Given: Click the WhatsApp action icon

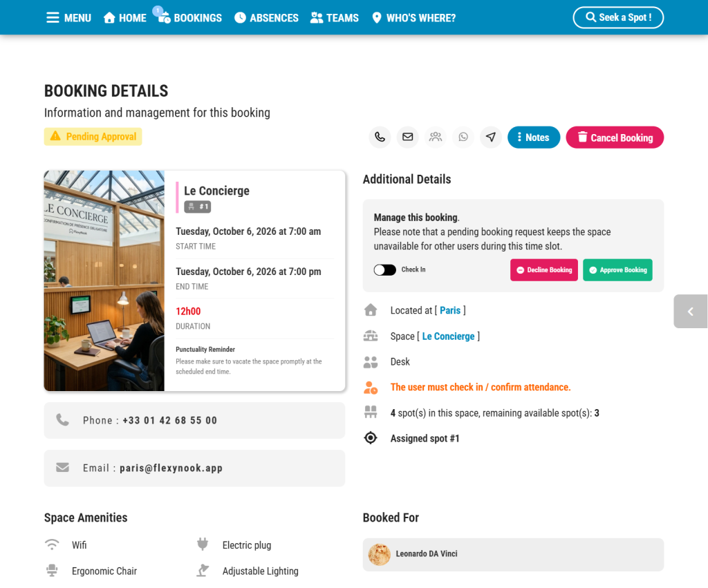Looking at the screenshot, I should tap(463, 137).
